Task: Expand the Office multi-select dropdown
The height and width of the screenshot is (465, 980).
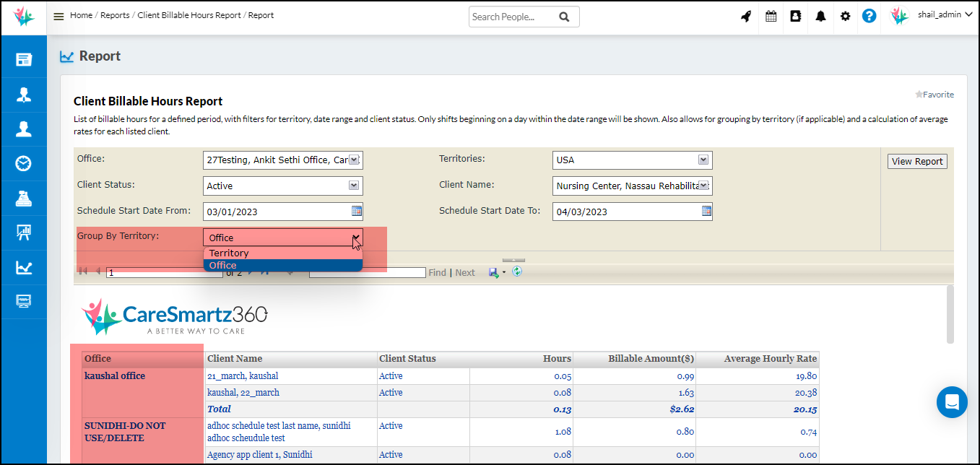Action: tap(354, 160)
